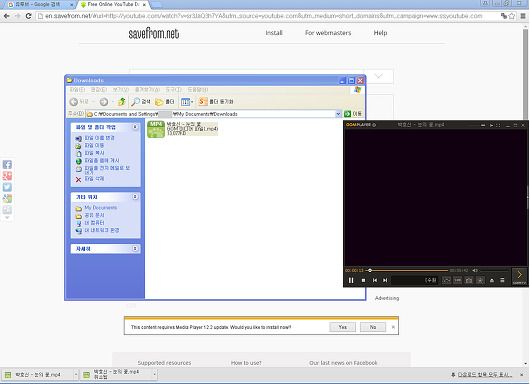530x384 pixels.
Task: Click Delete this file with red X
Action: [x=90, y=179]
